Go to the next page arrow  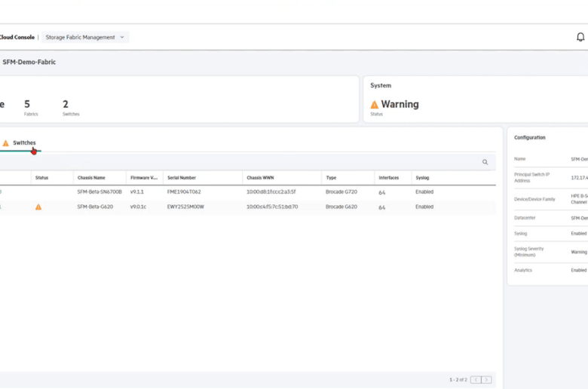coord(486,380)
